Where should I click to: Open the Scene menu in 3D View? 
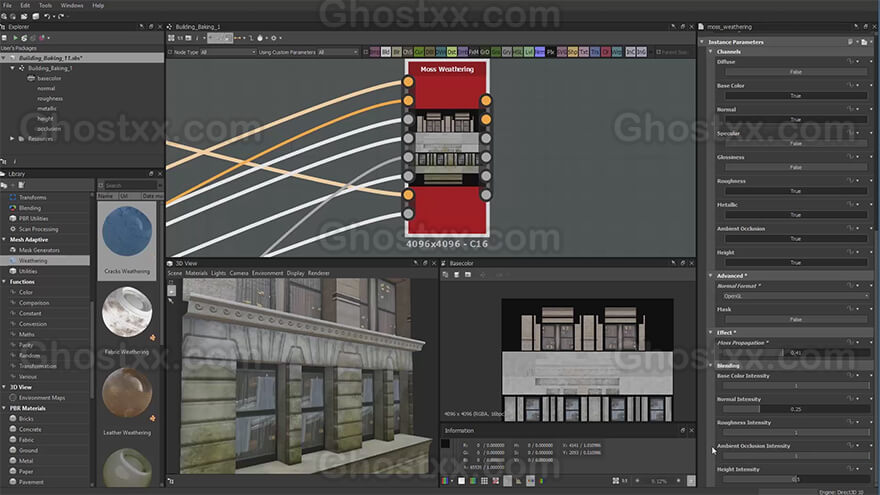pos(175,273)
